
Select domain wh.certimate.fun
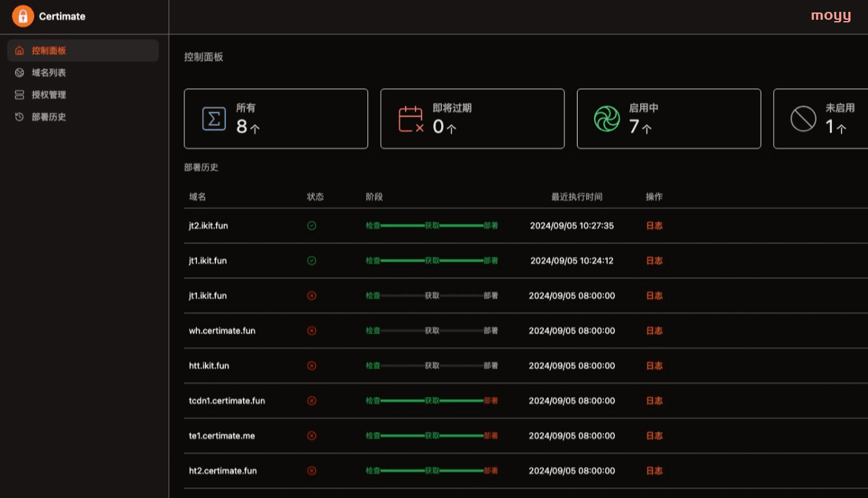click(222, 331)
